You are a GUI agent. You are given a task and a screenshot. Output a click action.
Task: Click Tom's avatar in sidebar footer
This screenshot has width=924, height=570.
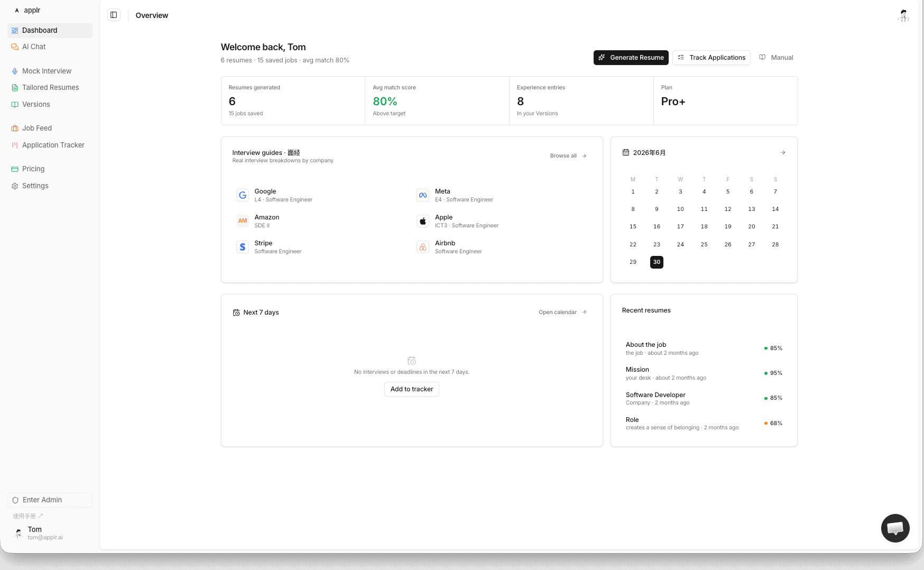pos(19,533)
